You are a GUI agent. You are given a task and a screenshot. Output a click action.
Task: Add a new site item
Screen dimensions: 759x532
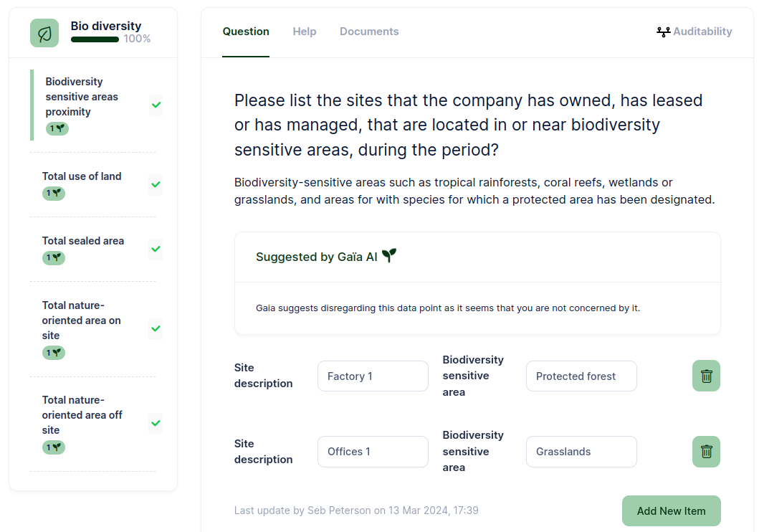point(672,510)
